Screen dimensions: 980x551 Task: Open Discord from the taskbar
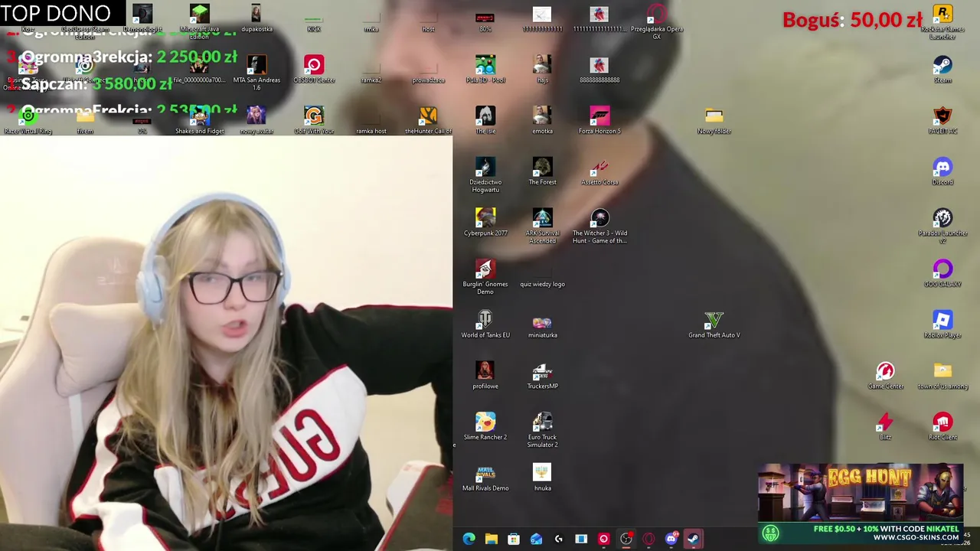coord(671,539)
